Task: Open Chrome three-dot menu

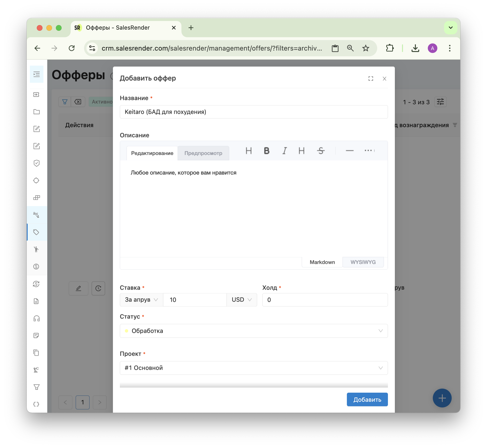Action: (x=450, y=48)
